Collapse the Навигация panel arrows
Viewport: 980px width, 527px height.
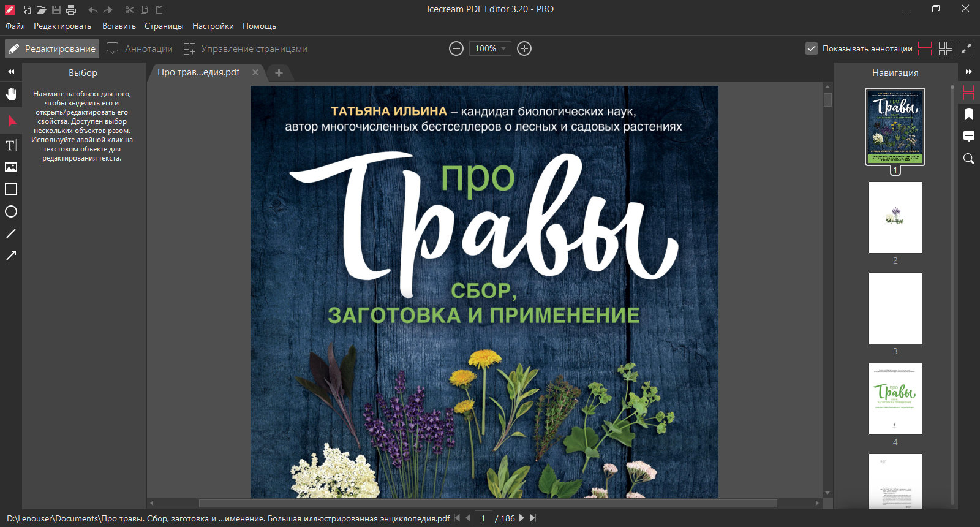coord(969,72)
